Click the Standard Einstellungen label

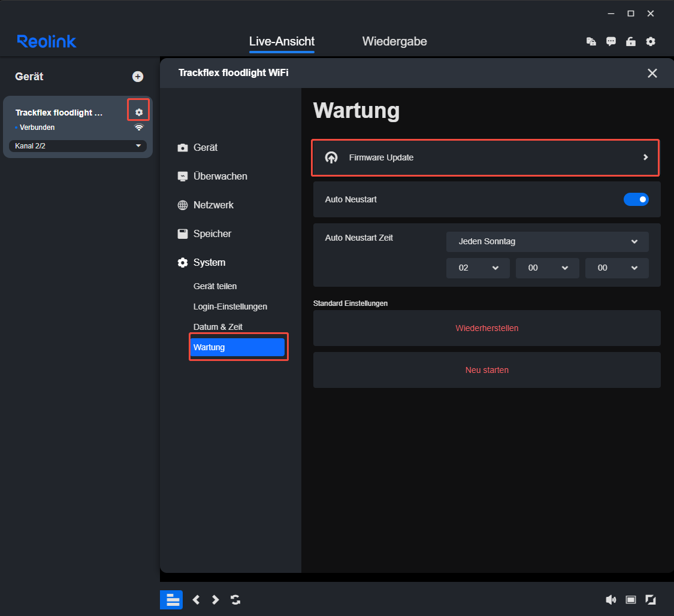pyautogui.click(x=350, y=304)
